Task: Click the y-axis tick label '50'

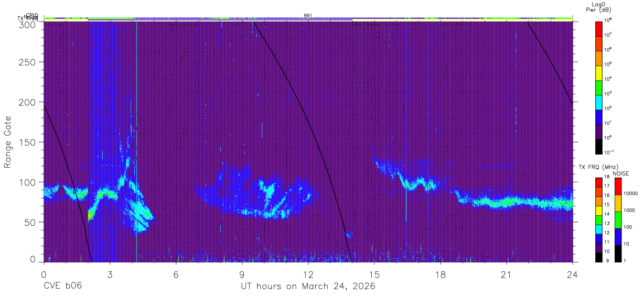Action: [x=31, y=222]
